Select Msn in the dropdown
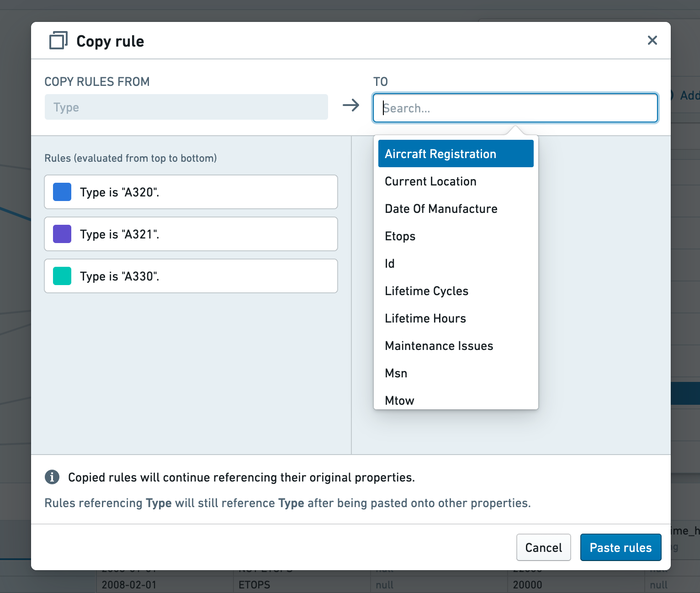700x593 pixels. tap(456, 373)
